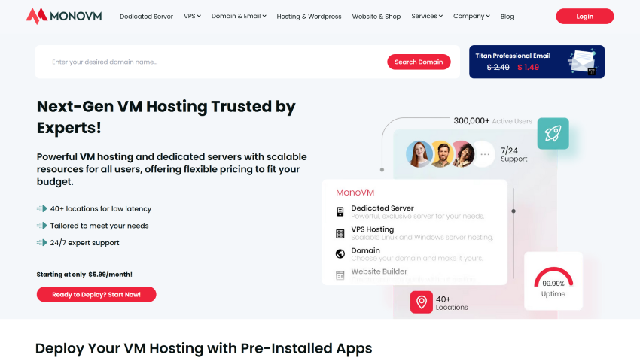640x364 pixels.
Task: Click the domain name search field
Action: click(x=211, y=62)
